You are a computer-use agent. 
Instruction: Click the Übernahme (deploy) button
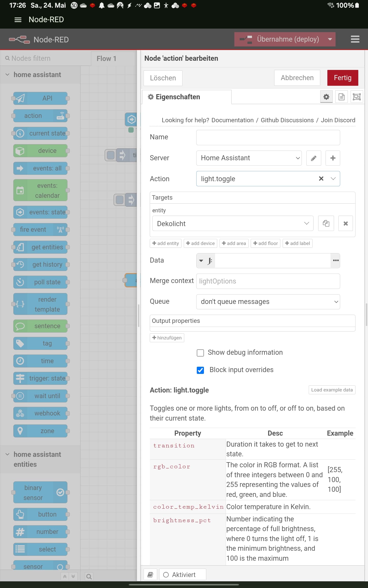pyautogui.click(x=279, y=39)
